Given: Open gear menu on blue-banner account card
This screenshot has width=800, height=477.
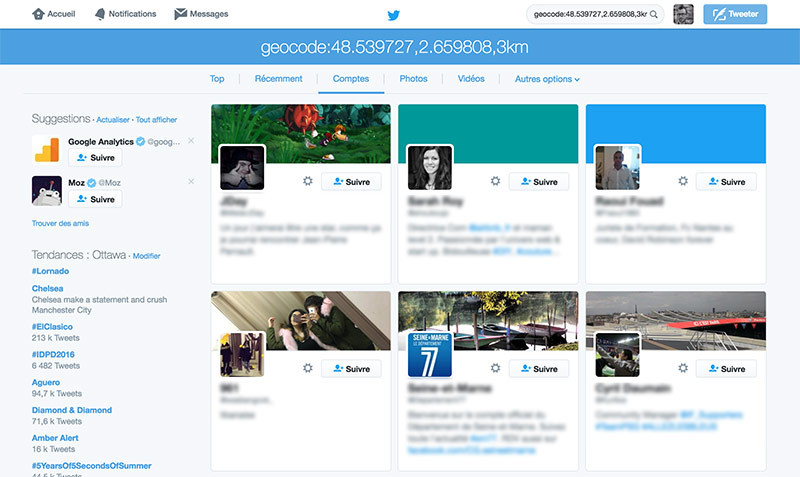Looking at the screenshot, I should click(x=683, y=181).
